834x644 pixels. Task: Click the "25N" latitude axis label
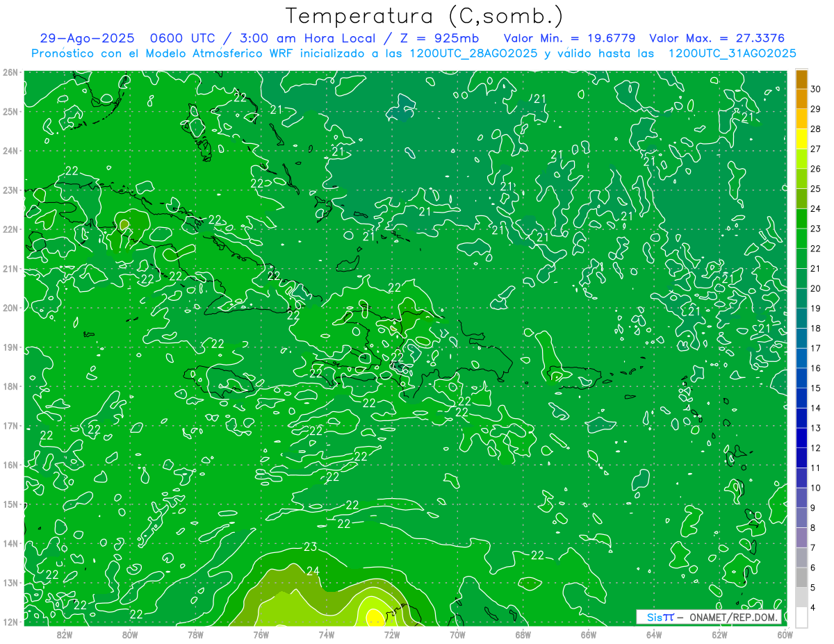(x=10, y=112)
